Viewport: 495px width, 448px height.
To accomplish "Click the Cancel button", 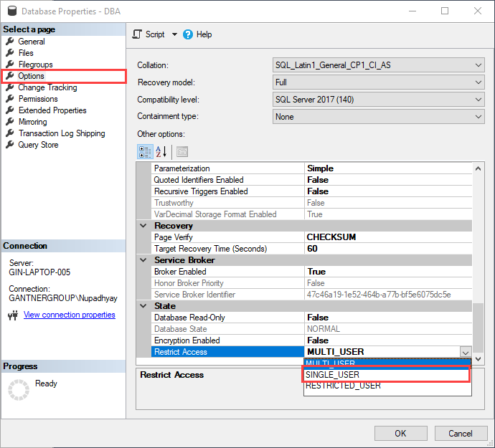I will point(461,433).
